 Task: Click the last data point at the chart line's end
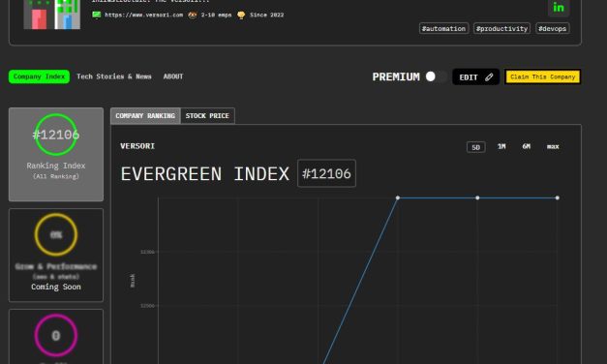[x=557, y=197]
